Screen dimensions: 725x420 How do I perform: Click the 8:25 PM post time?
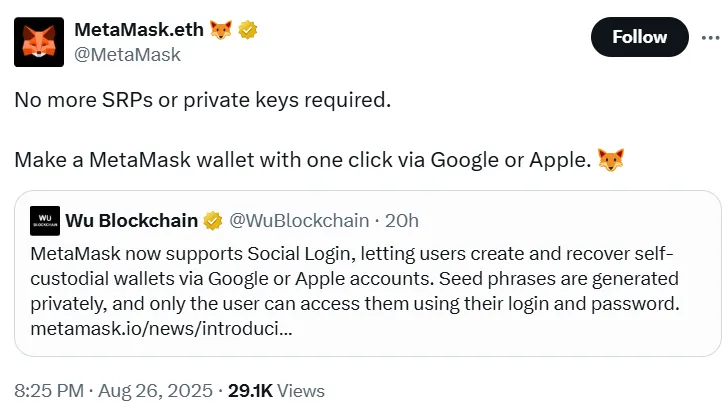[49, 391]
